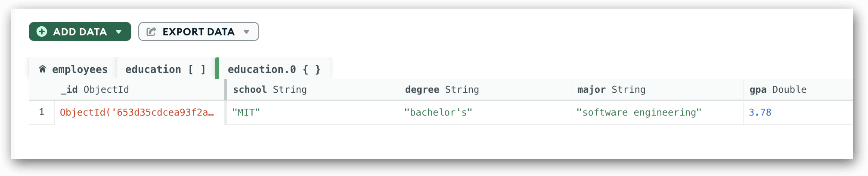Click the degree String column header
Viewport: 868px width, 176px height.
pyautogui.click(x=485, y=90)
